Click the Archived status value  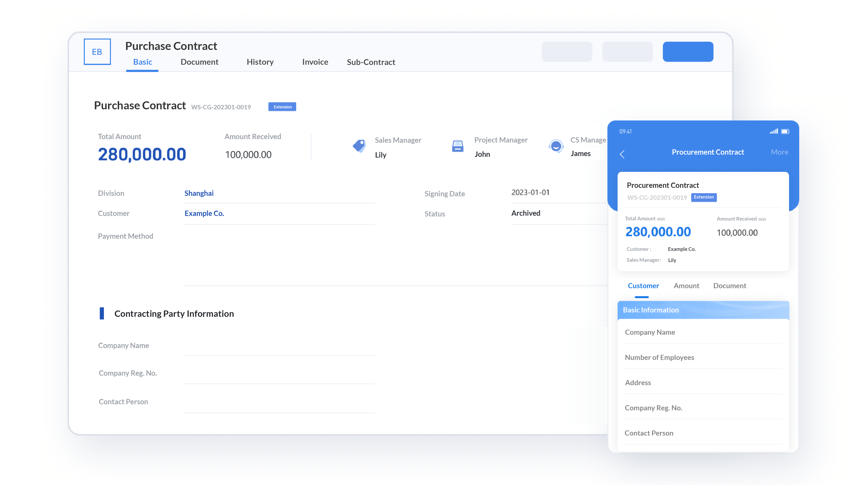pos(526,213)
